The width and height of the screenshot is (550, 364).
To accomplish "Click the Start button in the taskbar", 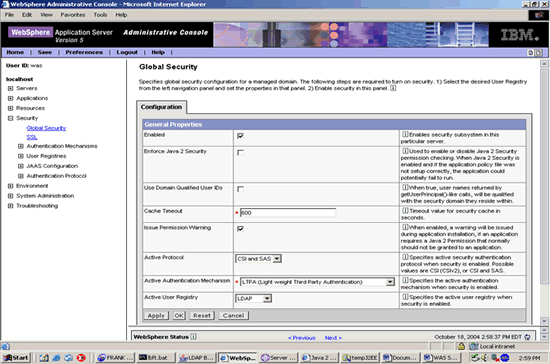I will [16, 358].
